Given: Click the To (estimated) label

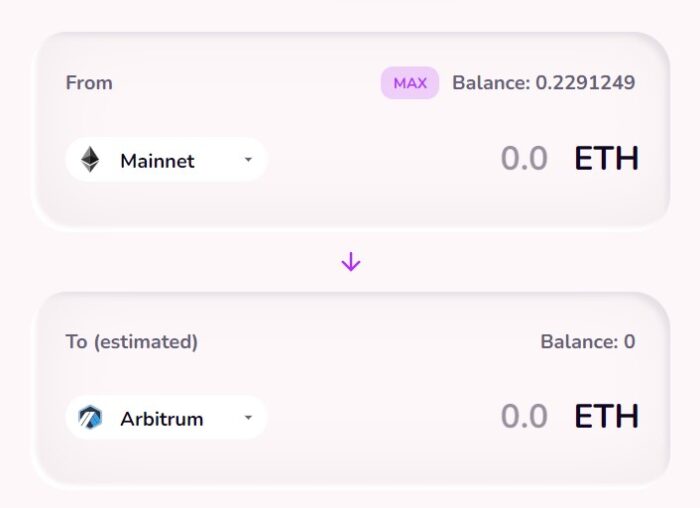Looking at the screenshot, I should click(x=132, y=342).
